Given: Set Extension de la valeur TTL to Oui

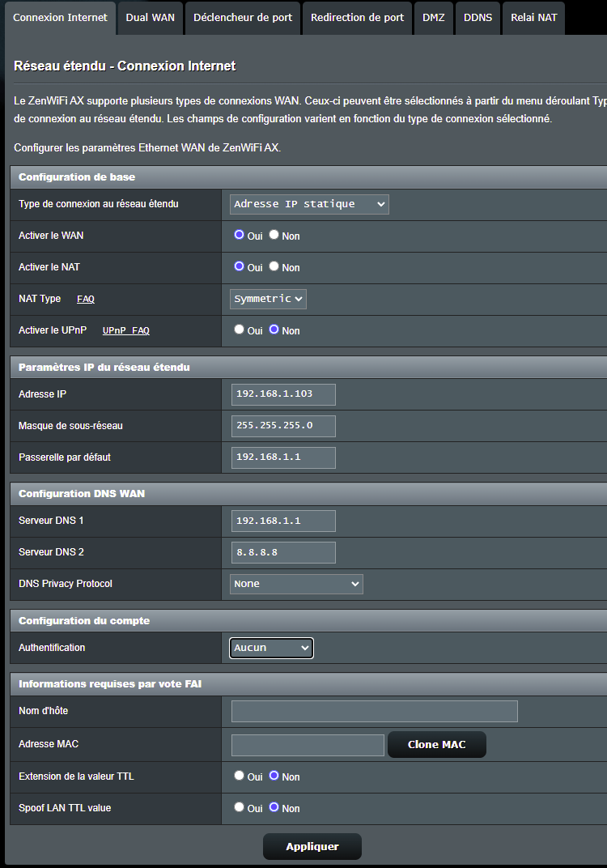Looking at the screenshot, I should coord(239,776).
